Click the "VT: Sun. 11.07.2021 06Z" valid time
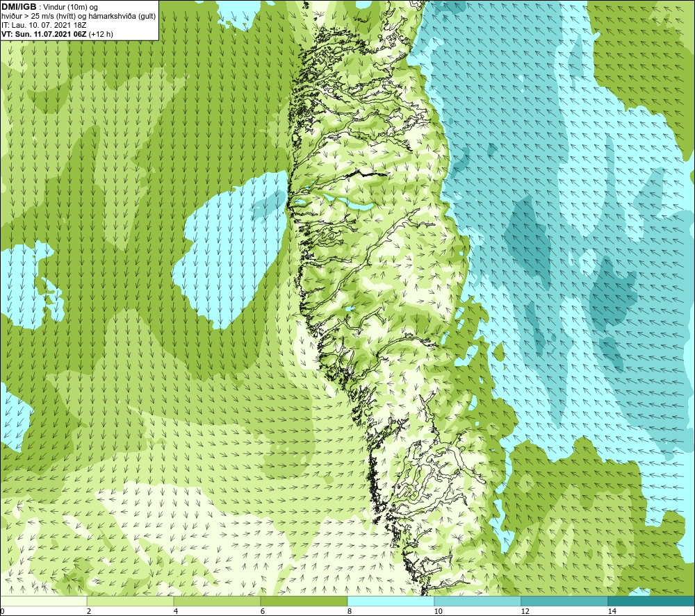Screen dimensions: 695x616 tap(44, 34)
